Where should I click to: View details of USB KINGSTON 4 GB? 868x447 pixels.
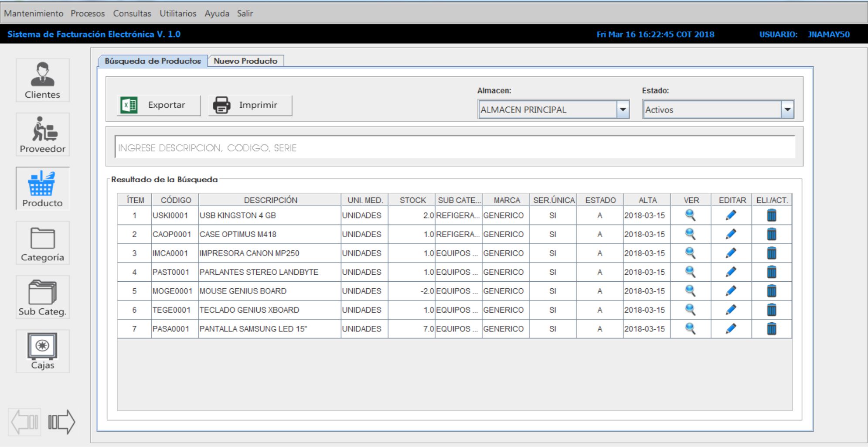[x=690, y=215]
